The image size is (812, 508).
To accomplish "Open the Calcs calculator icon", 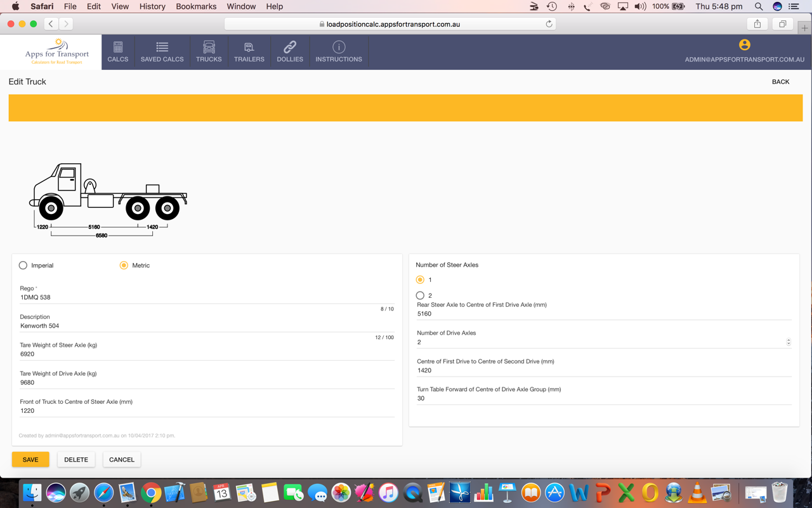I will click(x=118, y=47).
